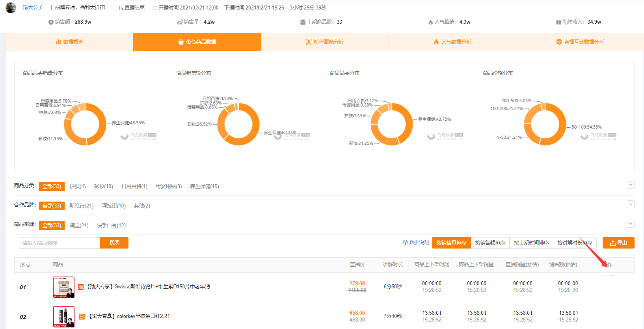Click the 人气峰值 flame icon
Screen dimensions: 644x329
click(430, 22)
